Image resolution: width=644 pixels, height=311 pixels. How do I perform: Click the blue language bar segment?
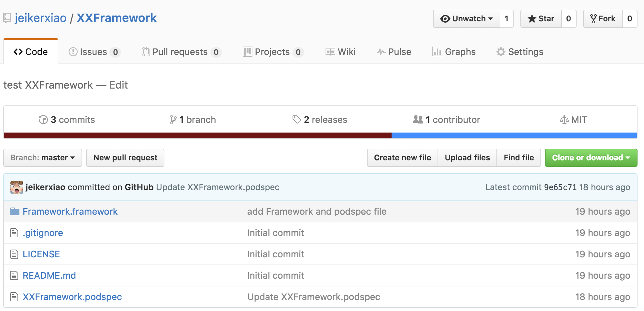[x=514, y=135]
